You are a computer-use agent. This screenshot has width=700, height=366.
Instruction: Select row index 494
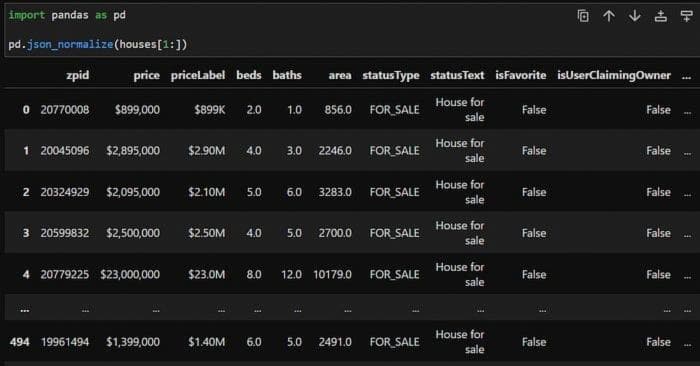pos(20,342)
